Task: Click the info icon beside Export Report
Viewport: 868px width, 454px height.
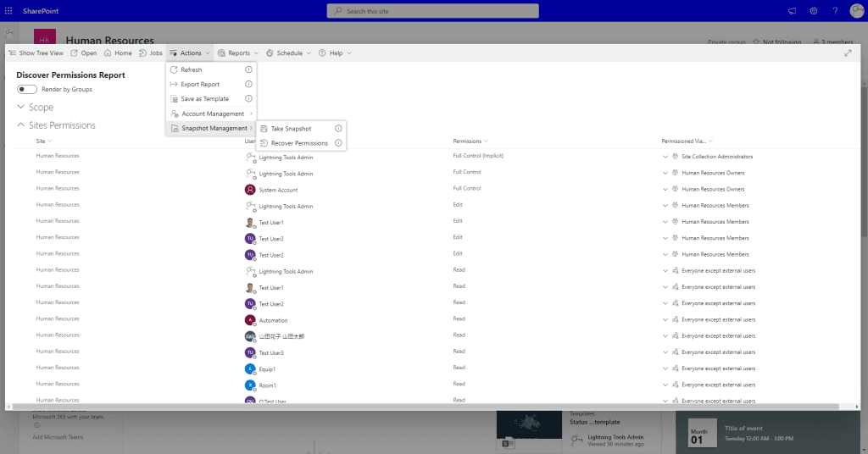Action: 248,85
